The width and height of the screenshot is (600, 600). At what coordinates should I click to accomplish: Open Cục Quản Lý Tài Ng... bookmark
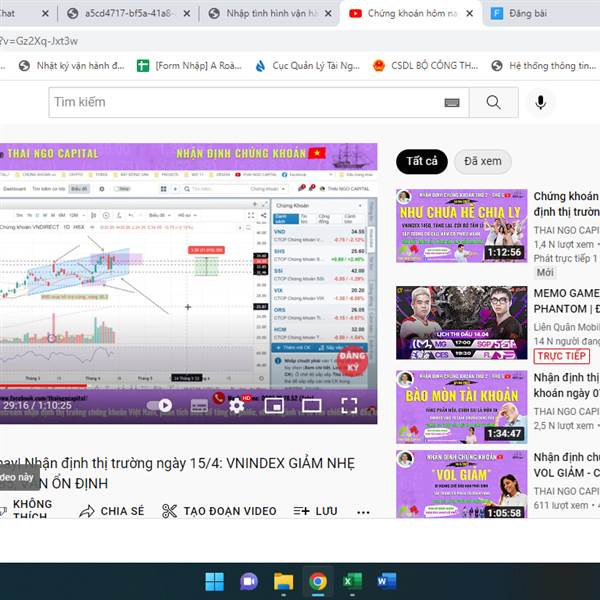(x=308, y=66)
